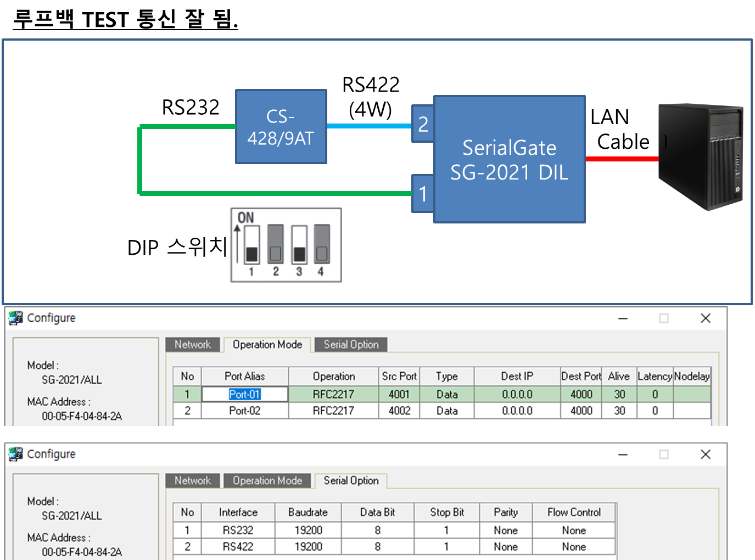Screen dimensions: 755x560
Task: Select source port value 4001
Action: [399, 394]
